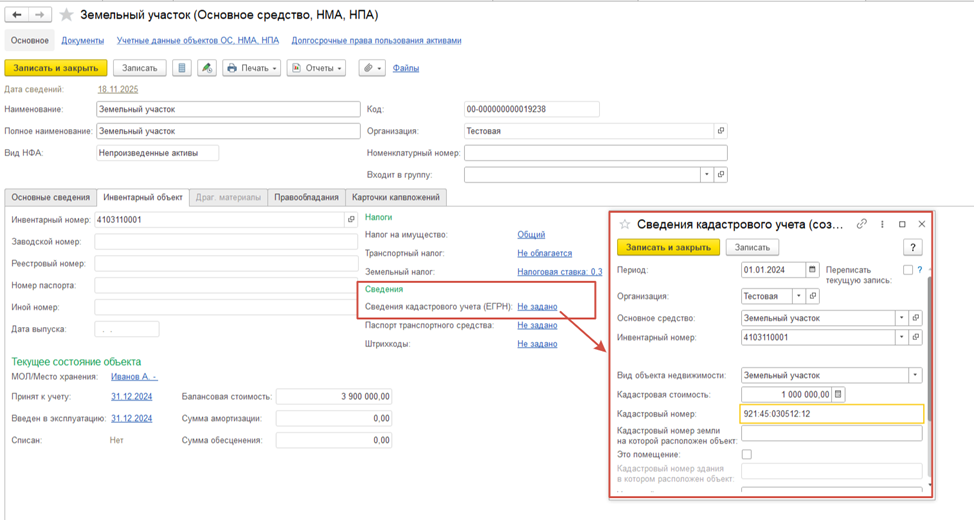Click the blue question hint near Переписать

(920, 270)
